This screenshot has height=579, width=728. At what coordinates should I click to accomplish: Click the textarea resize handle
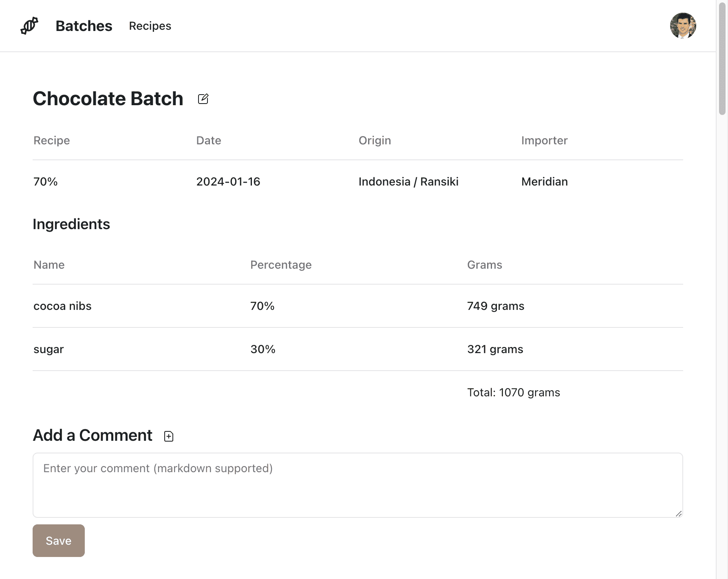point(679,514)
